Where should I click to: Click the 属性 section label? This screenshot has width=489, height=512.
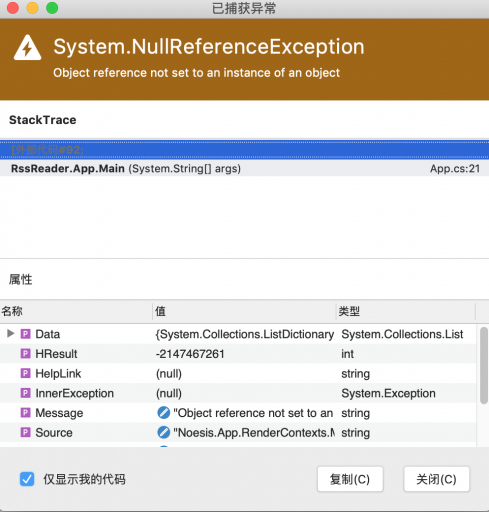pos(21,279)
